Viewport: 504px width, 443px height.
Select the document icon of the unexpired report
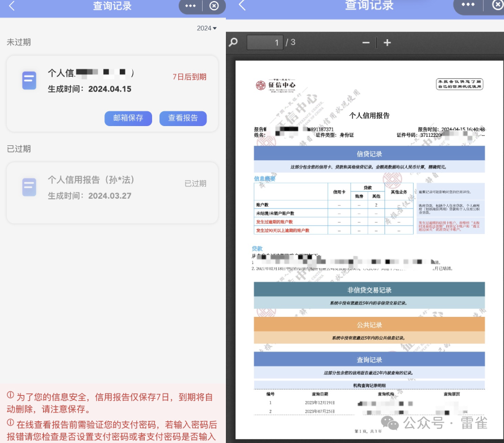click(x=29, y=80)
